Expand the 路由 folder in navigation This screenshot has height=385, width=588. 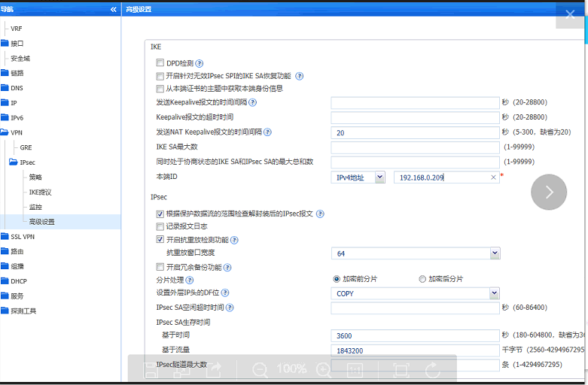[x=5, y=251]
